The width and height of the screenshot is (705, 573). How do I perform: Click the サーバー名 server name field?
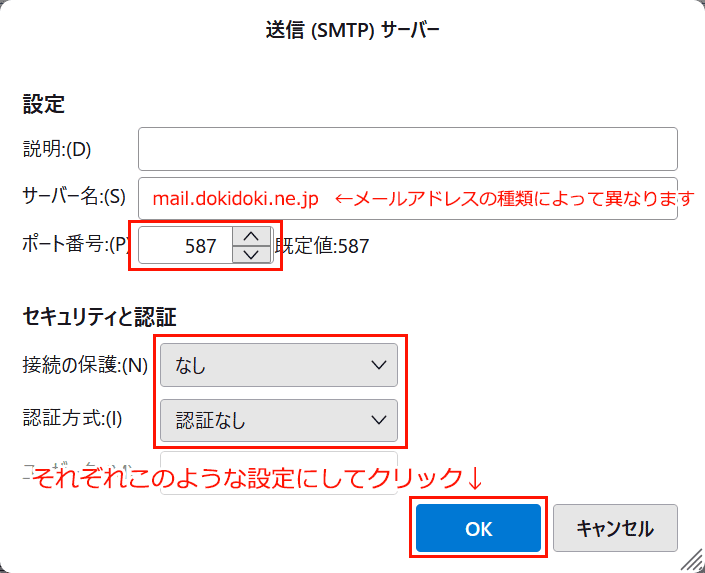(407, 198)
